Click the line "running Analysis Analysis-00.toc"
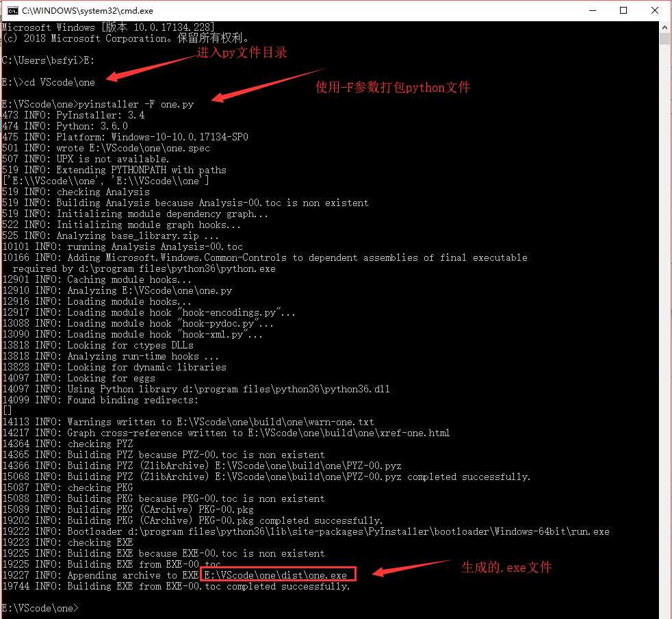This screenshot has height=619, width=672. (x=155, y=247)
